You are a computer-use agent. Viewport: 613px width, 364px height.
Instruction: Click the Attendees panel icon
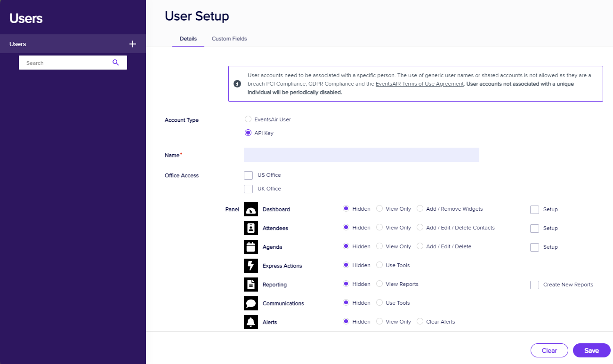point(251,228)
